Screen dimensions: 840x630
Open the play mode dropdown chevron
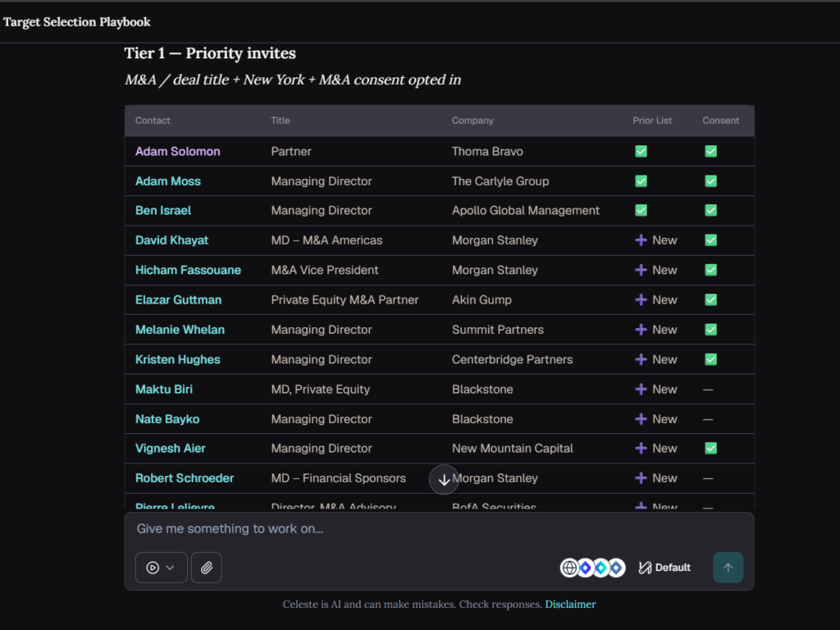(x=170, y=568)
